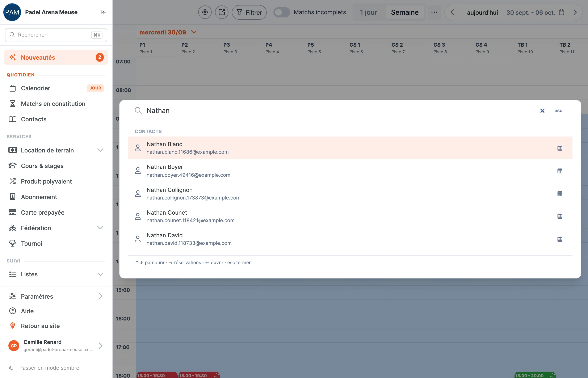Screen dimensions: 588x378
Task: Open the more options ellipsis menu
Action: 434,12
